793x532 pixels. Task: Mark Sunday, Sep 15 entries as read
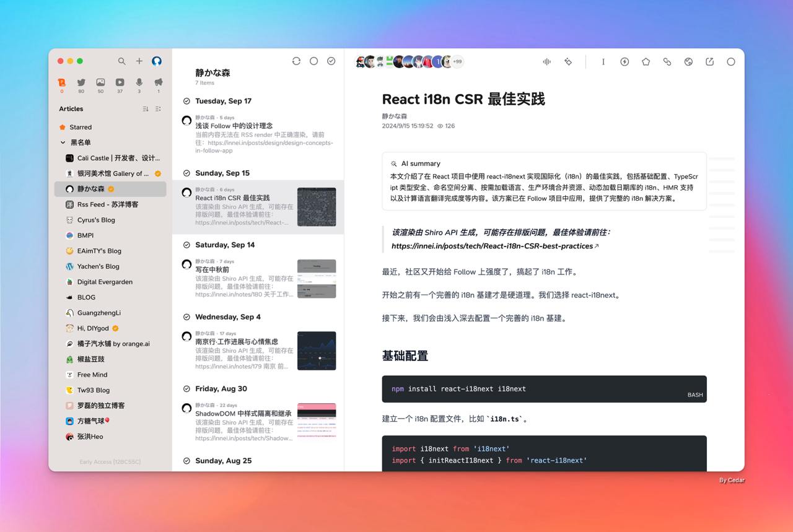[186, 173]
